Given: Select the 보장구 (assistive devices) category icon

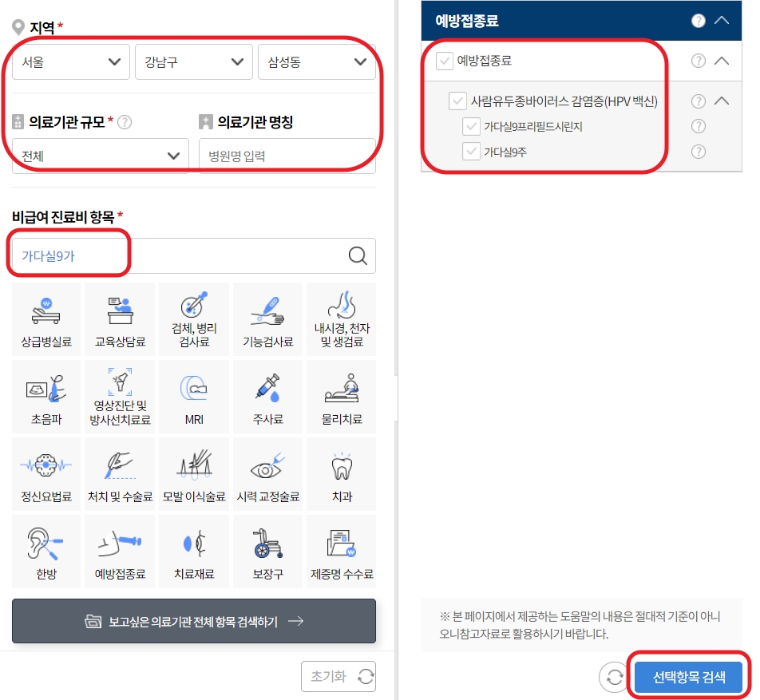Looking at the screenshot, I should [x=267, y=552].
